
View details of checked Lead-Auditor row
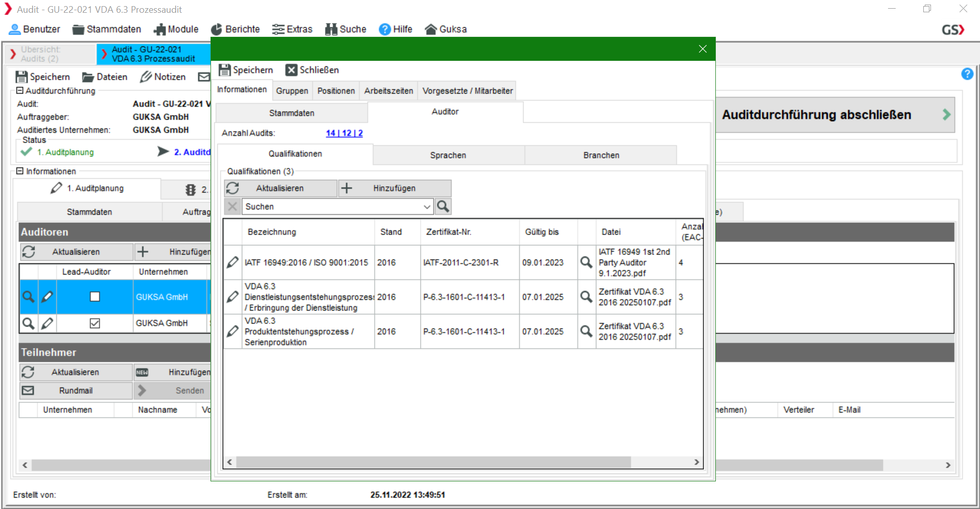[x=29, y=323]
